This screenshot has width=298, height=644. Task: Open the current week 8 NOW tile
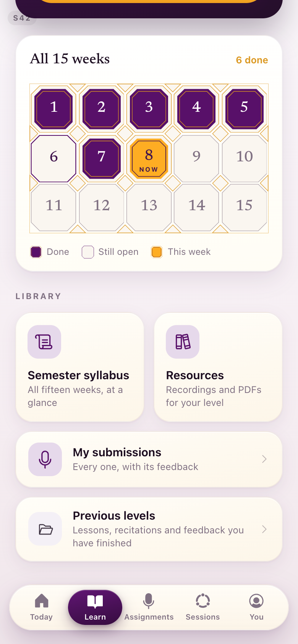tap(149, 158)
